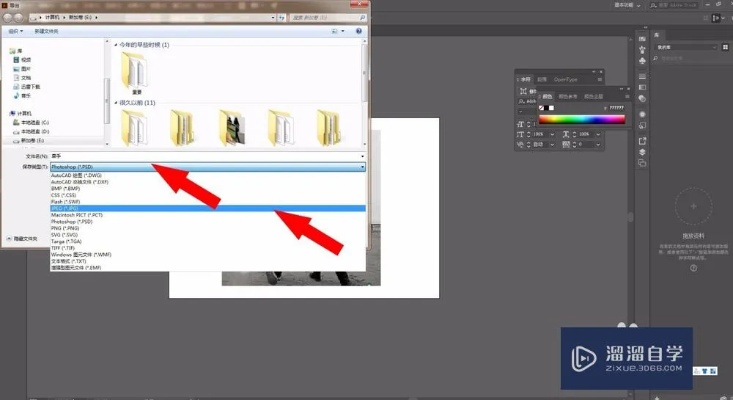
Task: Open the Gradient panel icon in the dock
Action: [642, 87]
